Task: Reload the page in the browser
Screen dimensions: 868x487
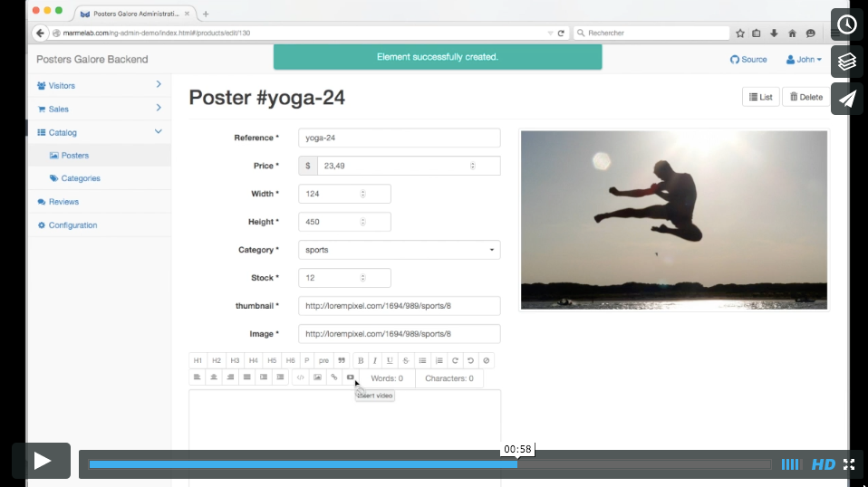Action: [561, 33]
